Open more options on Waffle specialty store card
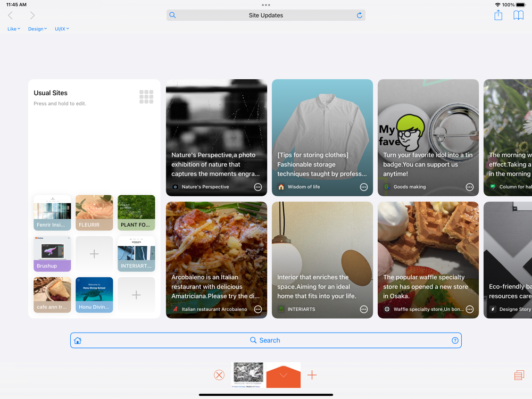This screenshot has height=399, width=532. coord(470,309)
